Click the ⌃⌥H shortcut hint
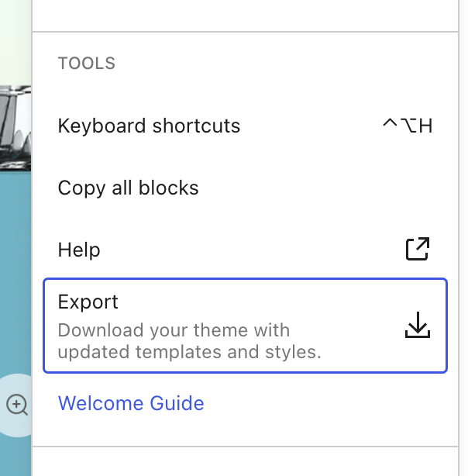The width and height of the screenshot is (468, 476). (408, 126)
